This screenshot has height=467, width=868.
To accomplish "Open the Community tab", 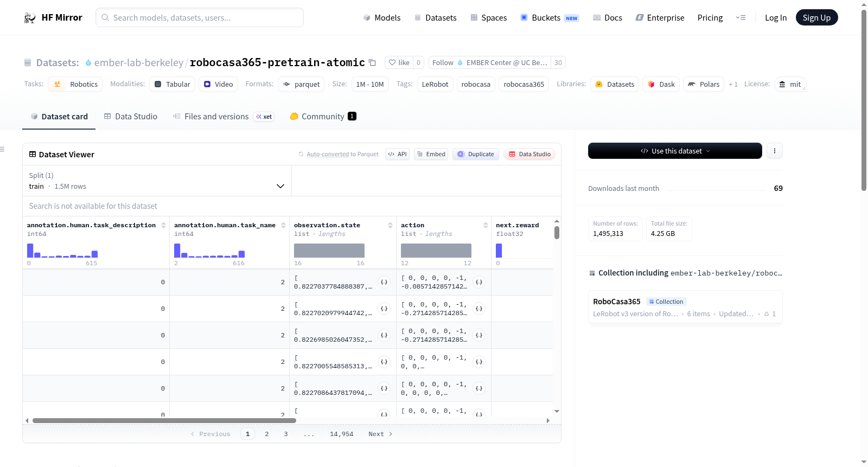I will [323, 117].
